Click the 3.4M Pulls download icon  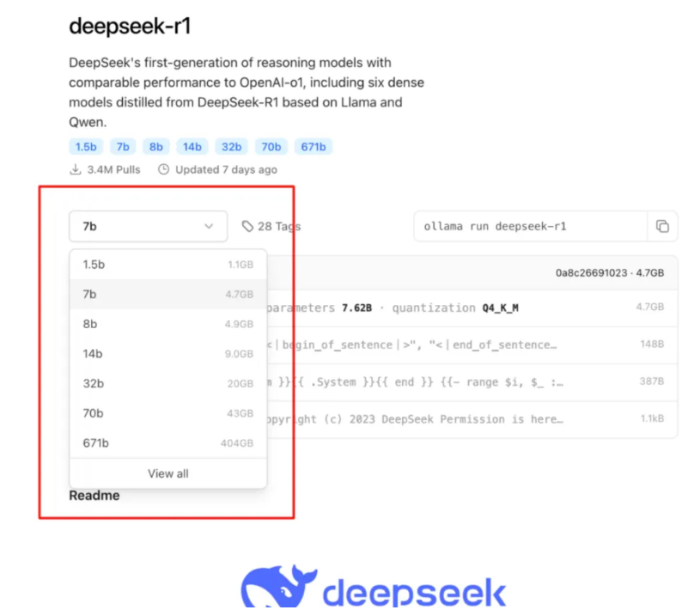[x=76, y=169]
